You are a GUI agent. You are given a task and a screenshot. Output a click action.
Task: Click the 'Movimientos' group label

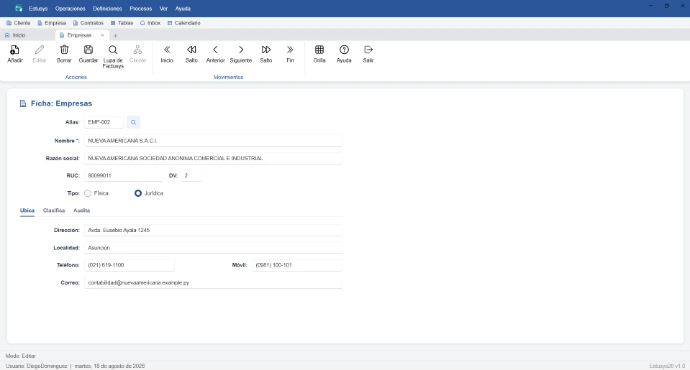[x=228, y=77]
